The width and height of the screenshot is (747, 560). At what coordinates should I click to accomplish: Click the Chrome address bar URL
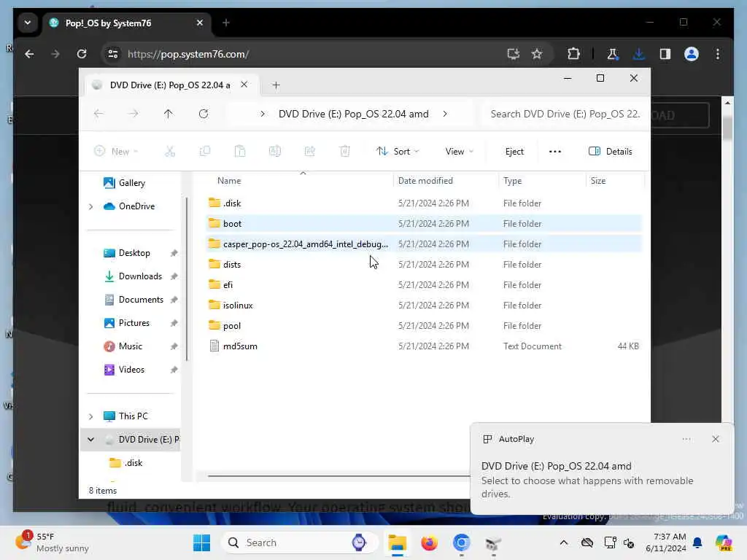tap(188, 54)
